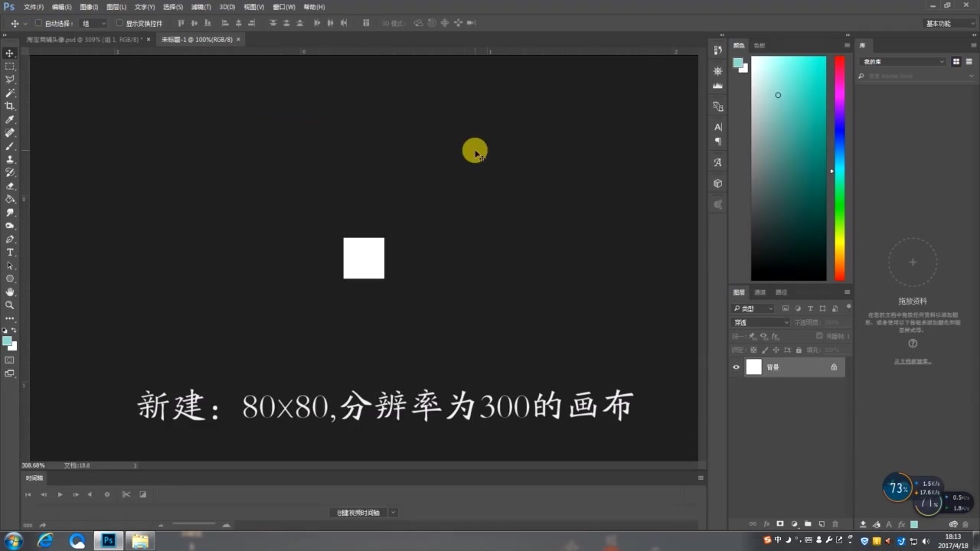
Task: Select the Zoom tool
Action: click(x=10, y=305)
